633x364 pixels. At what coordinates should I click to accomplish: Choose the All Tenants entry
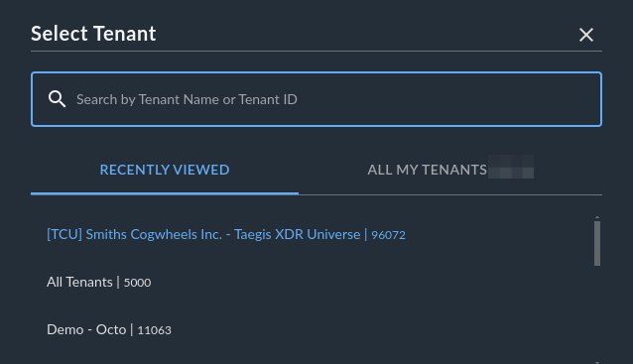(x=99, y=282)
